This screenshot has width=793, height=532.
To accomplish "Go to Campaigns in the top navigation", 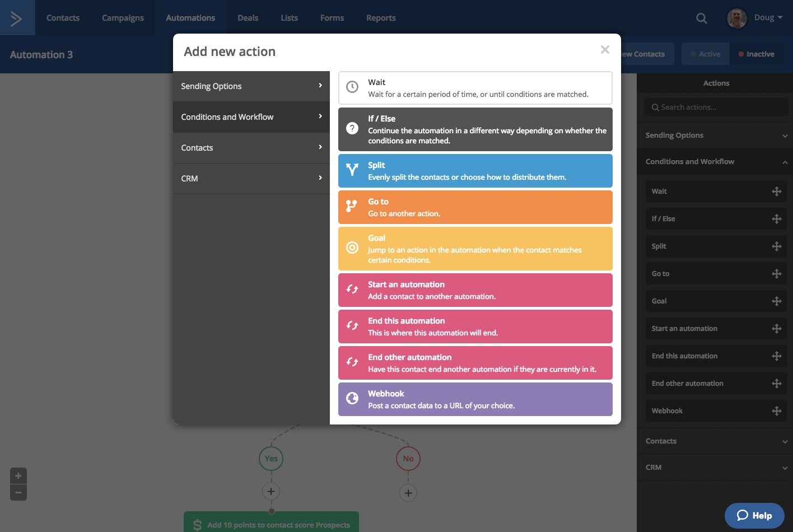I will (x=123, y=18).
